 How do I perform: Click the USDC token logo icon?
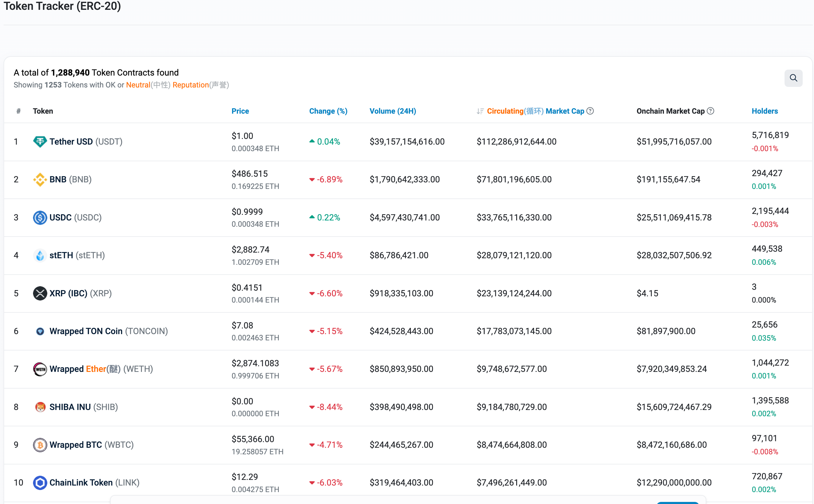point(40,218)
